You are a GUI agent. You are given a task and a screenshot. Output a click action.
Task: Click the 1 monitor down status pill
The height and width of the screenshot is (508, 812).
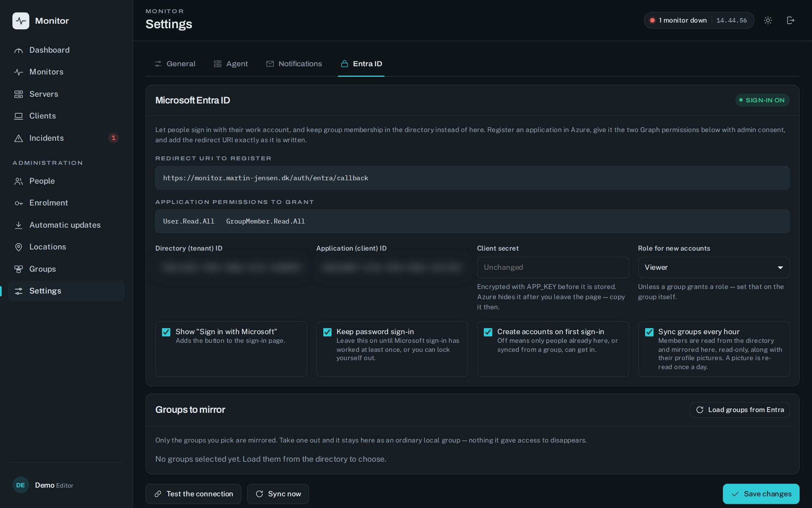[699, 20]
